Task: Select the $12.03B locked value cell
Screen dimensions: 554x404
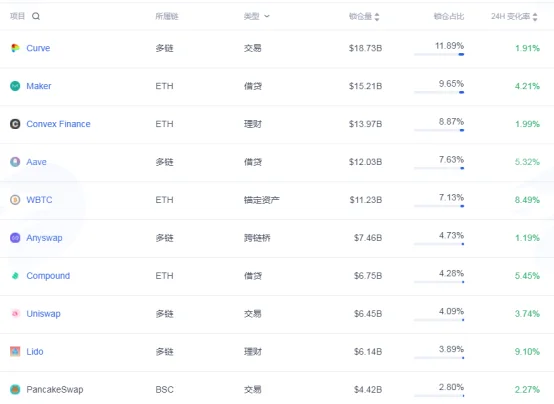Action: [365, 162]
